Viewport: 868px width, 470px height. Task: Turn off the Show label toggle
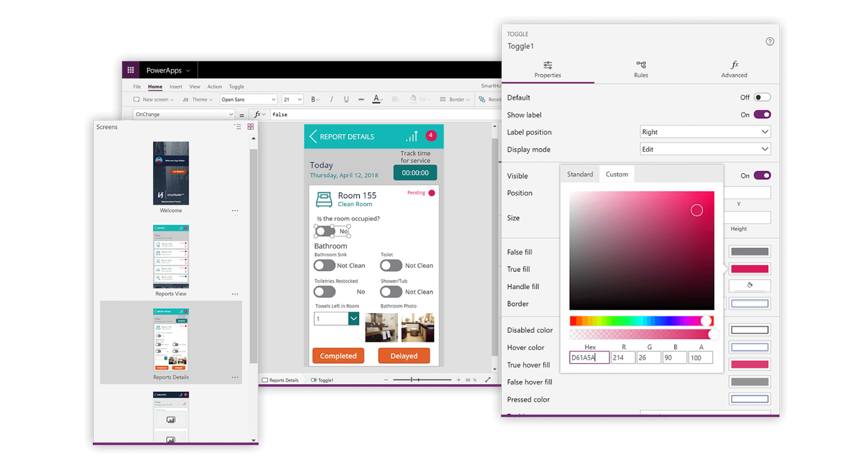tap(762, 115)
